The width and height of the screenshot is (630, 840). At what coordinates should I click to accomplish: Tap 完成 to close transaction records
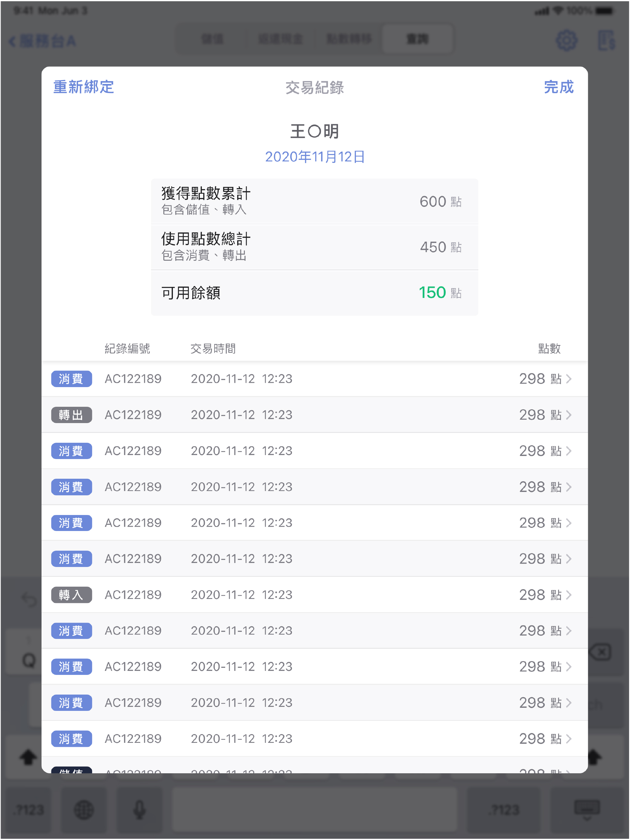pos(559,87)
